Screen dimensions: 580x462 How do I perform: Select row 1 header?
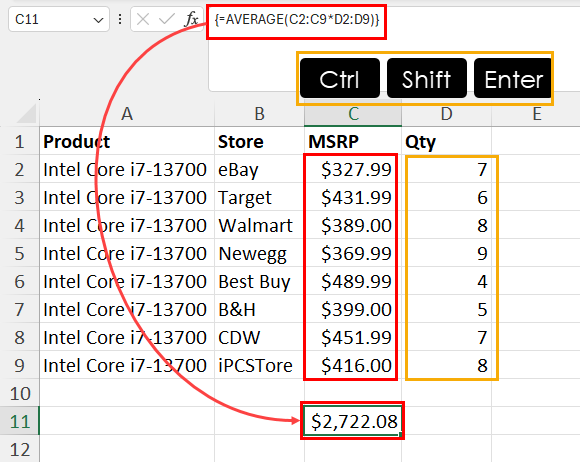tap(20, 142)
